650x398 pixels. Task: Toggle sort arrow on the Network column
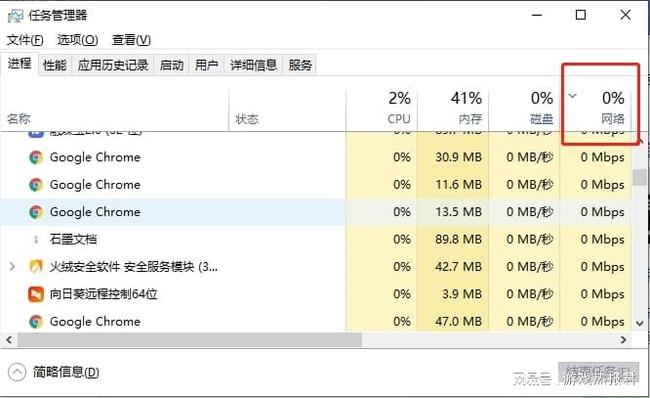coord(572,96)
